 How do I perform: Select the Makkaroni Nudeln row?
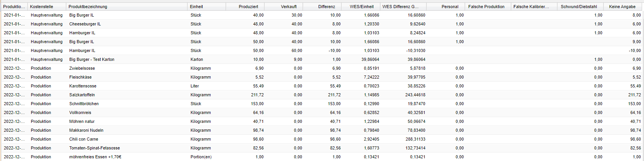click(86, 130)
